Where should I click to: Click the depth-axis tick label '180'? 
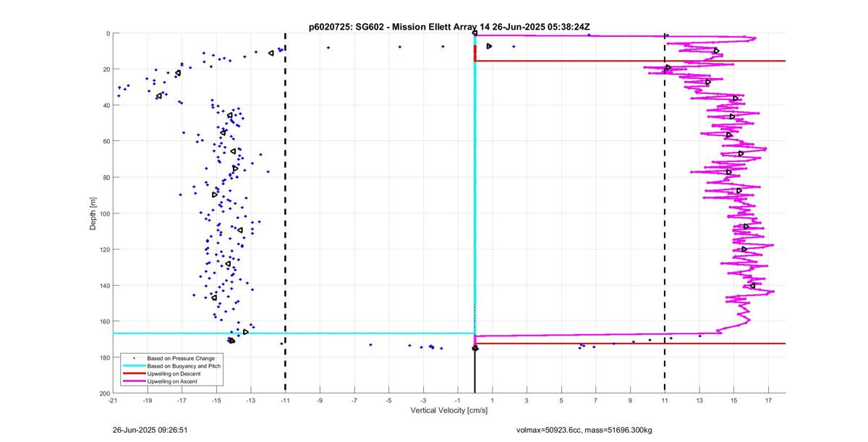[105, 357]
